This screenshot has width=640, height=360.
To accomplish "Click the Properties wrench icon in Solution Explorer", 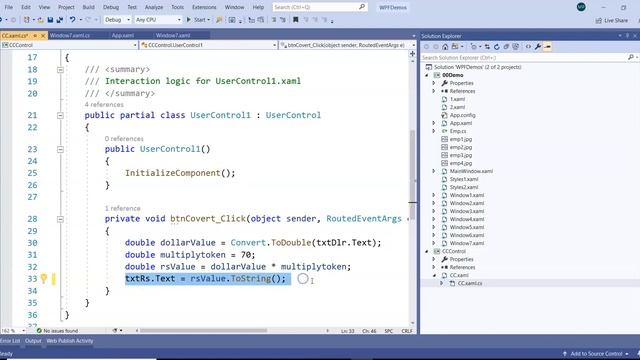I will pos(538,47).
